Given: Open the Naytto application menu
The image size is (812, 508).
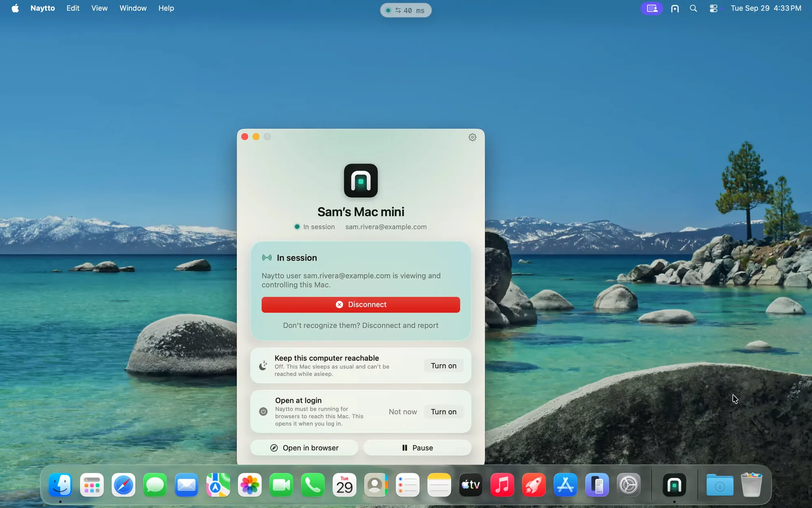Looking at the screenshot, I should pyautogui.click(x=43, y=8).
